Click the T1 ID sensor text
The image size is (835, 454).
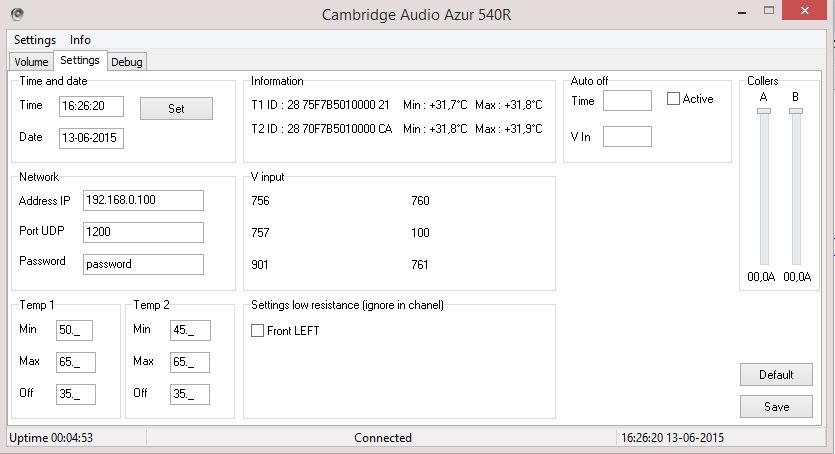(x=320, y=105)
